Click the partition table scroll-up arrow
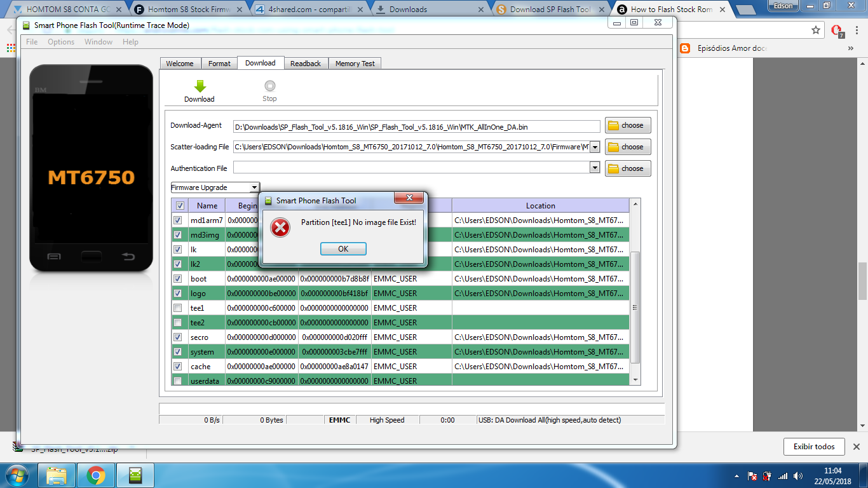Screen dimensions: 868x488 tap(635, 204)
